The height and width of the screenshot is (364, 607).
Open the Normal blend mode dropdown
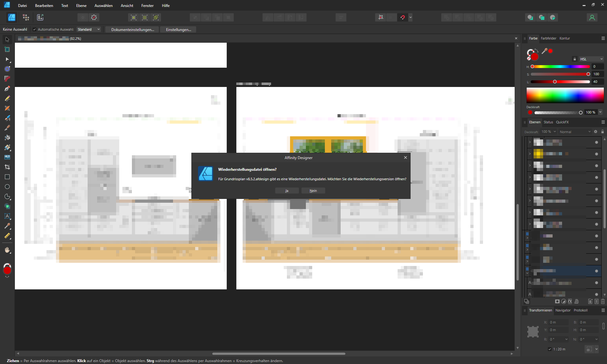575,132
